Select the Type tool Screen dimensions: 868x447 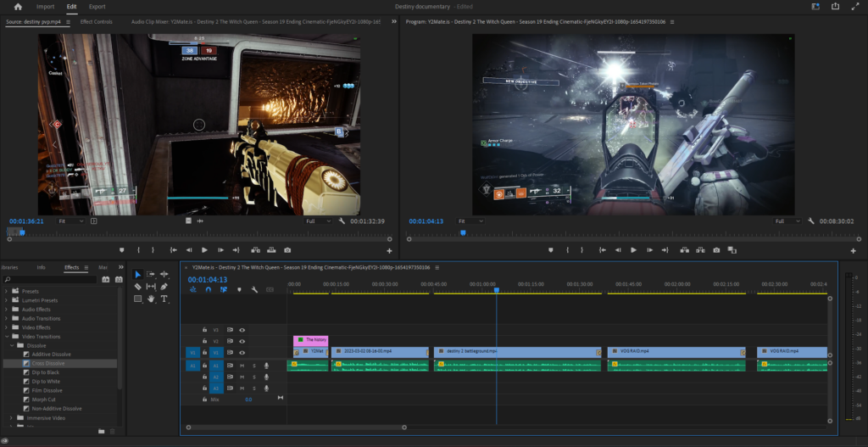164,299
